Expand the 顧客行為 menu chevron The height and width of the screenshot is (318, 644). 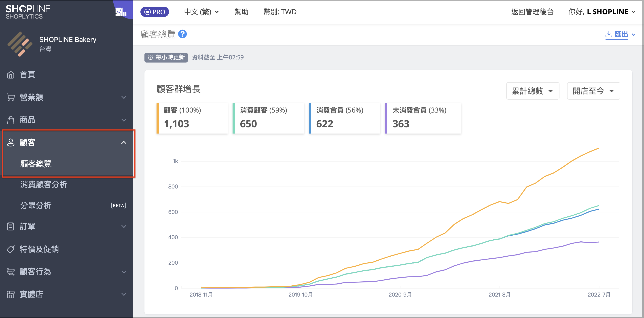(x=124, y=272)
